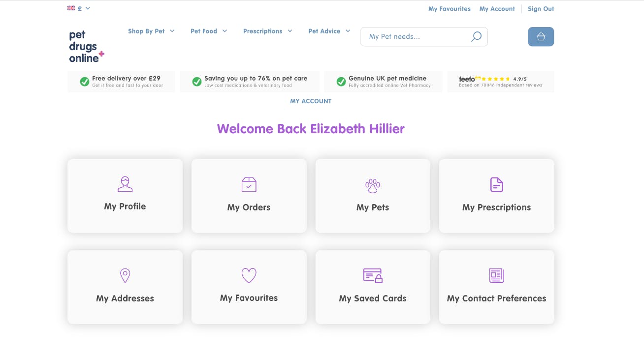Click the checklist bag icon above My Orders
Viewport: 644px width, 354px height.
click(249, 184)
